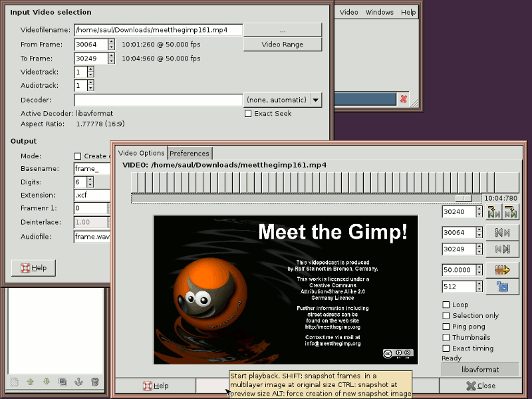Viewport: 532px width, 399px height.
Task: Enable the Loop checkbox
Action: (446, 305)
